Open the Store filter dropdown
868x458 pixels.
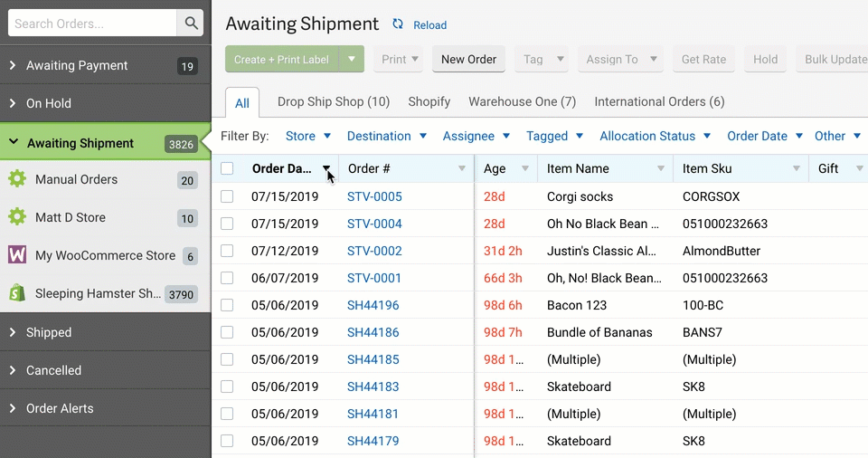coord(308,136)
